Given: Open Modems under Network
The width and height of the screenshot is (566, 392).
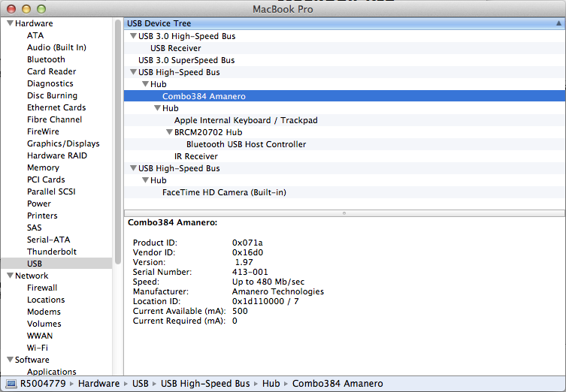Looking at the screenshot, I should 44,312.
